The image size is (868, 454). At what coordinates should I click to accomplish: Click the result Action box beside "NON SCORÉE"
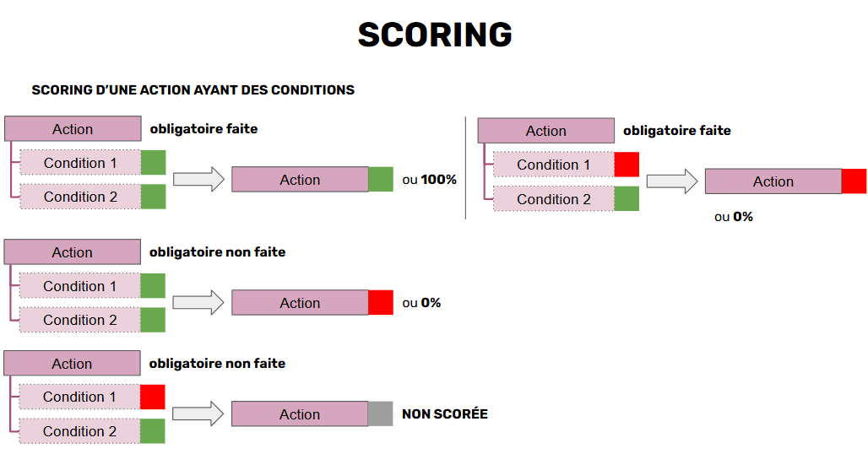coord(300,414)
